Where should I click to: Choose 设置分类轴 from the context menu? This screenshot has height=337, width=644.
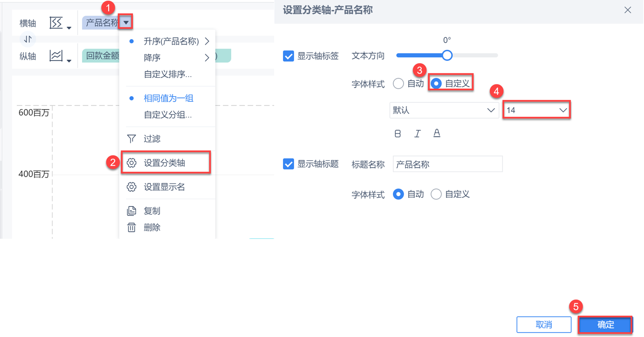(165, 163)
